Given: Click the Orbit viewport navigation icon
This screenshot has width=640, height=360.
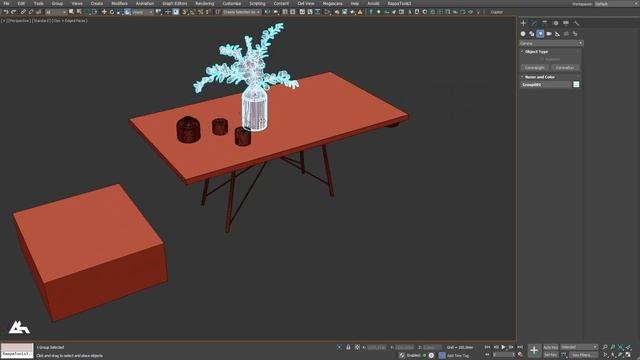Looking at the screenshot, I should click(621, 355).
